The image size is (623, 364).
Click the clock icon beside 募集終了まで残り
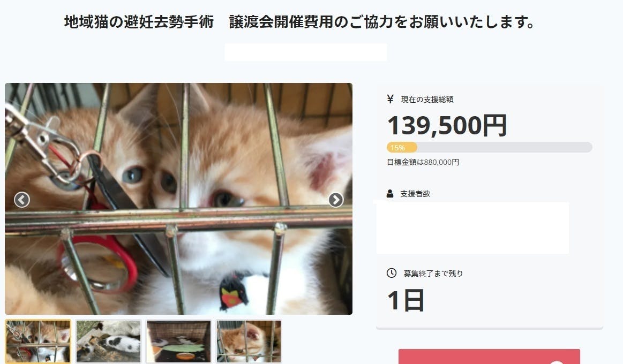click(x=392, y=273)
